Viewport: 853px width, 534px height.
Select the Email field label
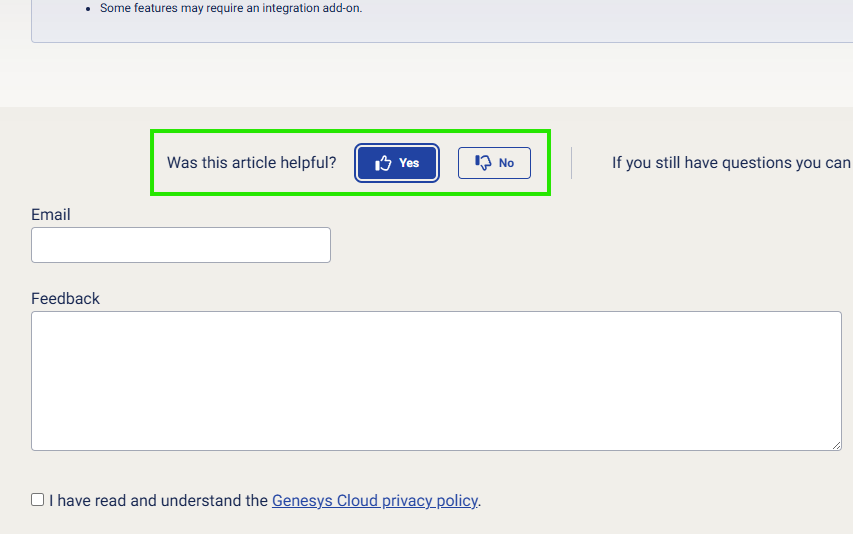[x=51, y=215]
